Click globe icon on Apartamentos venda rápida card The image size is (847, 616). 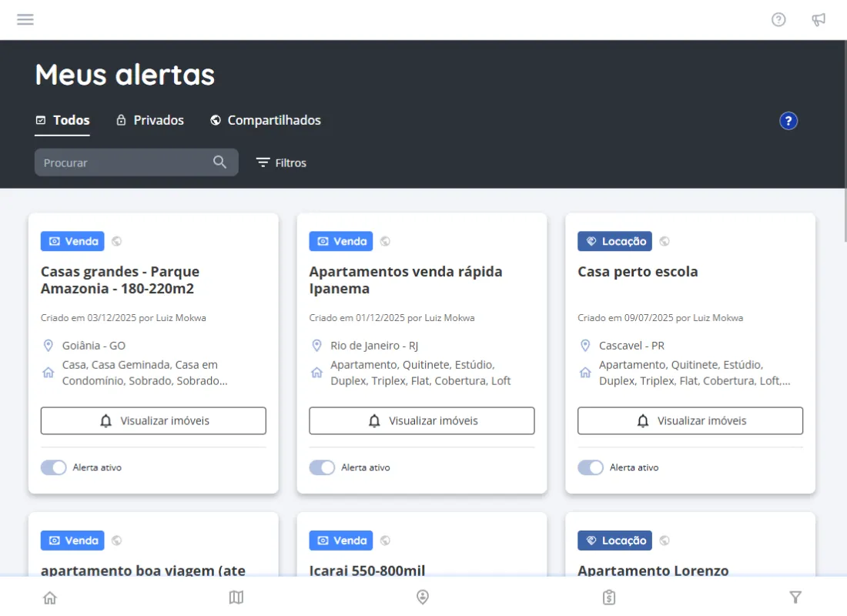pyautogui.click(x=385, y=242)
